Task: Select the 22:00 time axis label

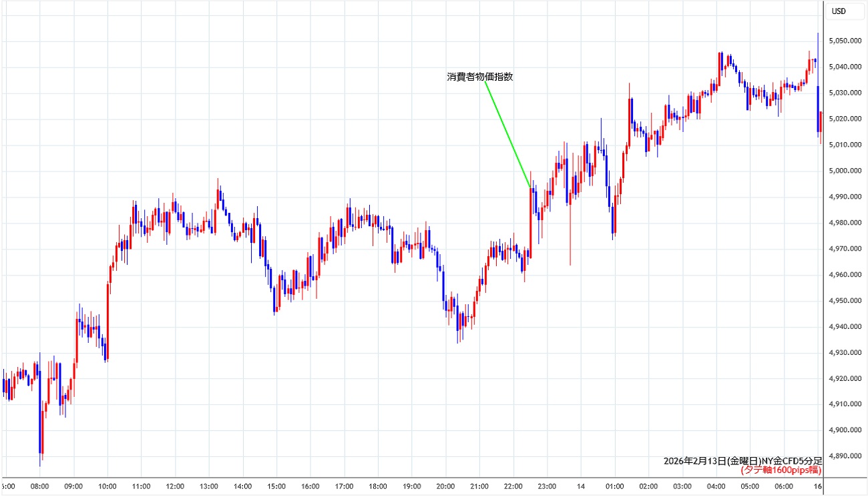Action: (513, 486)
